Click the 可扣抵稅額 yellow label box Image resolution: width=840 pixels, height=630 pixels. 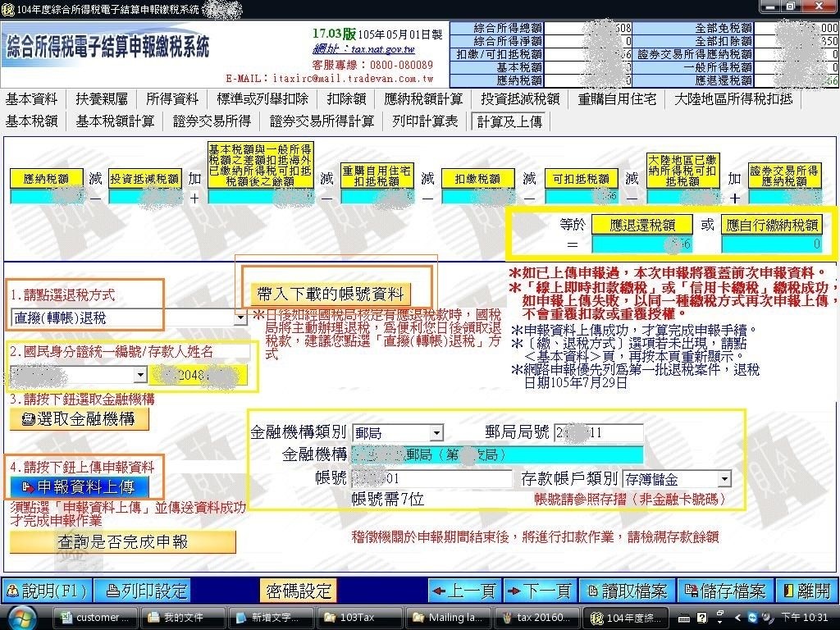point(582,178)
